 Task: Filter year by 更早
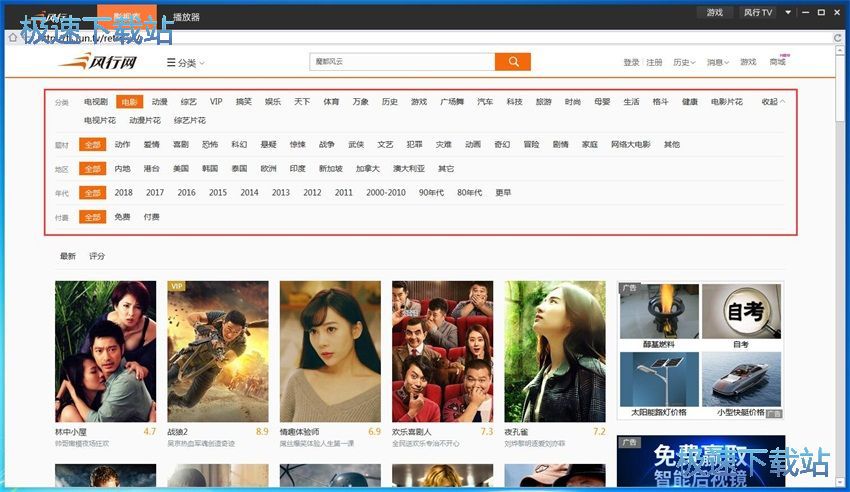tap(503, 192)
